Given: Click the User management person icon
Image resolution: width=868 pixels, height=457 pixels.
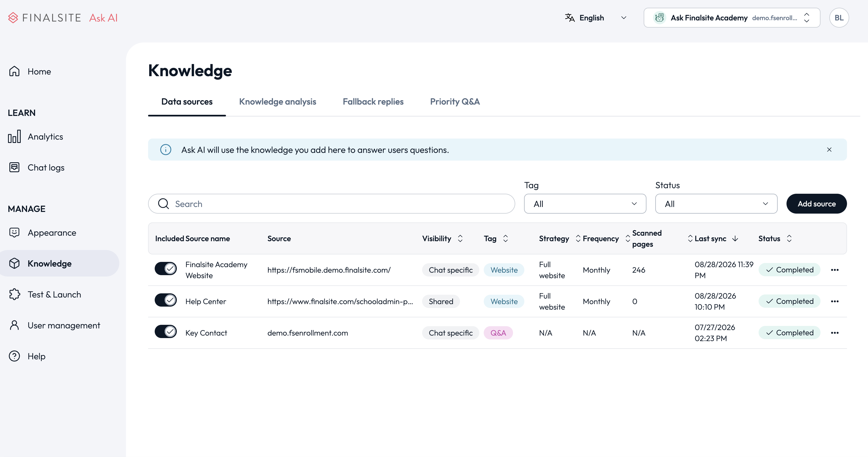Looking at the screenshot, I should 14,325.
